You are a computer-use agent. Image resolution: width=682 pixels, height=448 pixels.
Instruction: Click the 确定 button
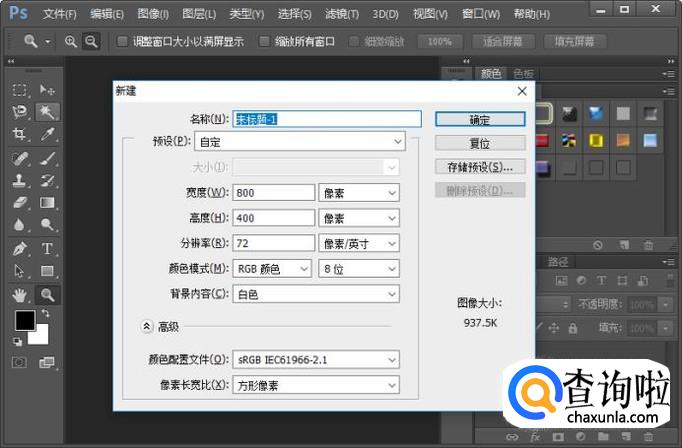tap(480, 119)
